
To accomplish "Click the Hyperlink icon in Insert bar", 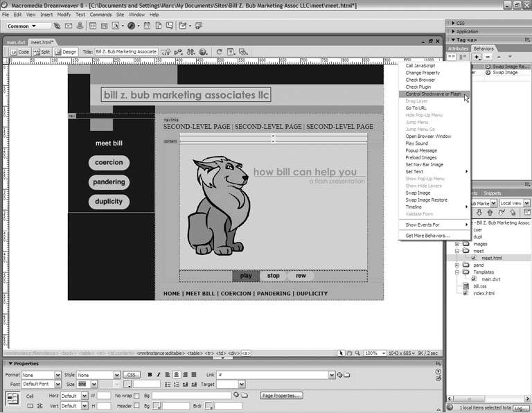I will coord(56,26).
